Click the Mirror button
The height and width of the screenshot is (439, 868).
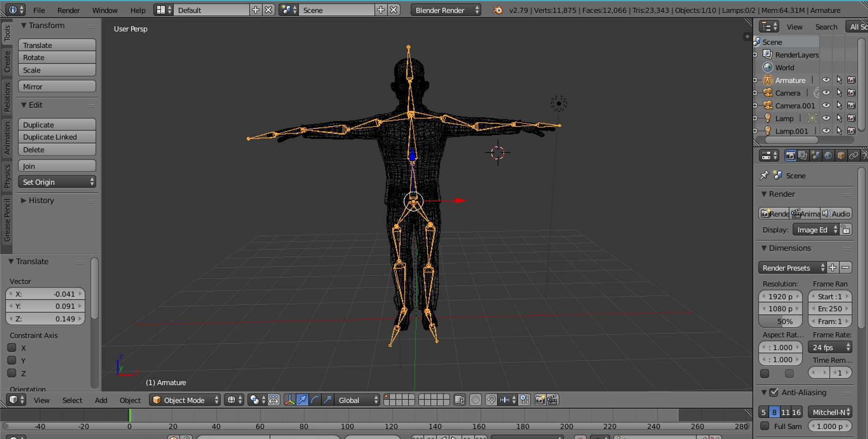[57, 86]
